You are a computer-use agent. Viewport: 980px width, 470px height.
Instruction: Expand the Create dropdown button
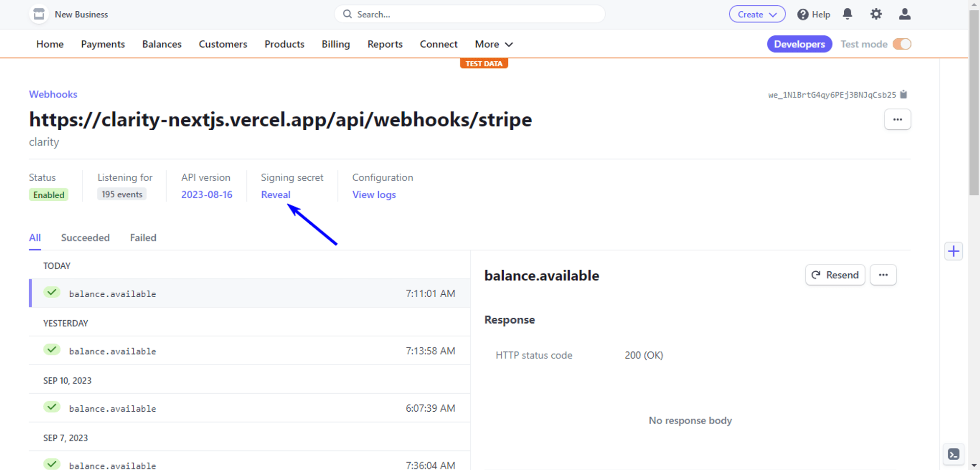pyautogui.click(x=757, y=14)
